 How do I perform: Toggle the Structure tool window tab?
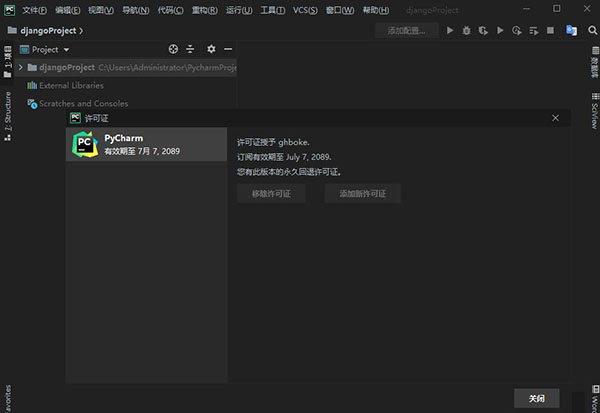pos(8,116)
